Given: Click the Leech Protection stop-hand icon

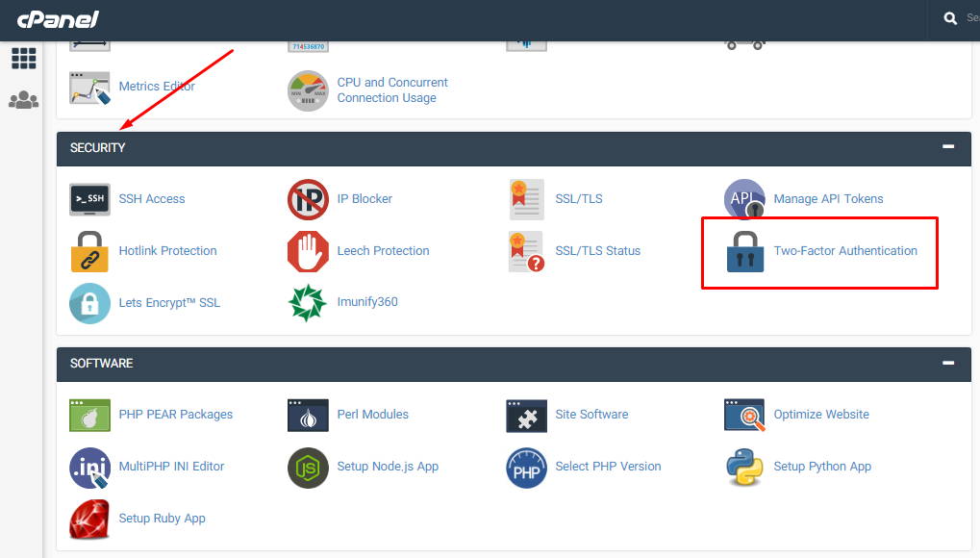Looking at the screenshot, I should tap(308, 251).
